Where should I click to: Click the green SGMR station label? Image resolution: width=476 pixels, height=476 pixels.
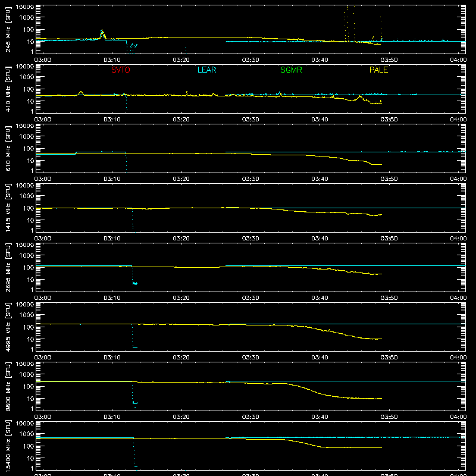pyautogui.click(x=291, y=70)
